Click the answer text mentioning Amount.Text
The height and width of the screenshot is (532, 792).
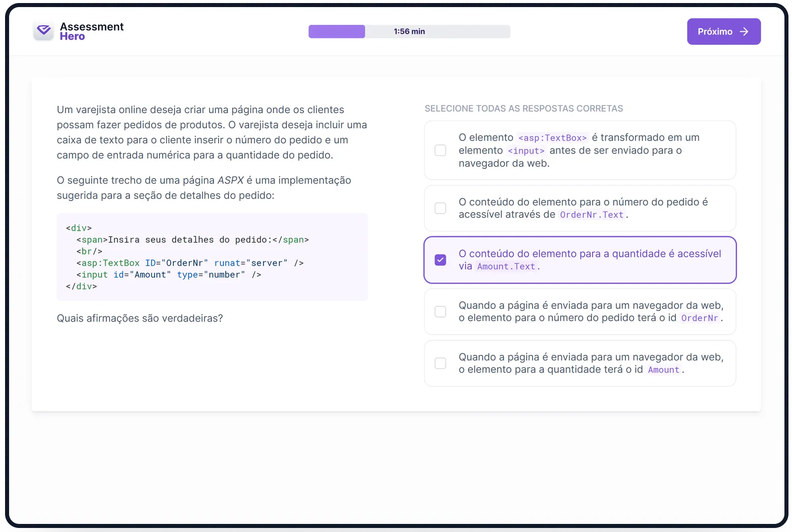(x=590, y=260)
